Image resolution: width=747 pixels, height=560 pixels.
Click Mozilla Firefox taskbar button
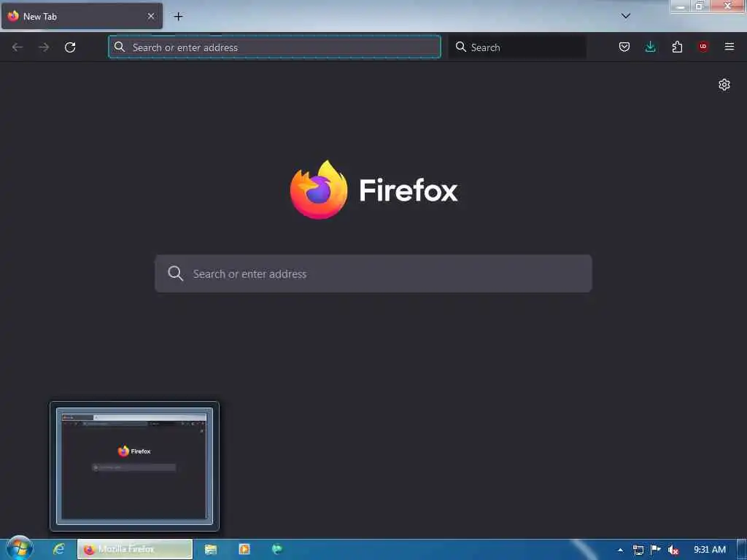pyautogui.click(x=135, y=550)
